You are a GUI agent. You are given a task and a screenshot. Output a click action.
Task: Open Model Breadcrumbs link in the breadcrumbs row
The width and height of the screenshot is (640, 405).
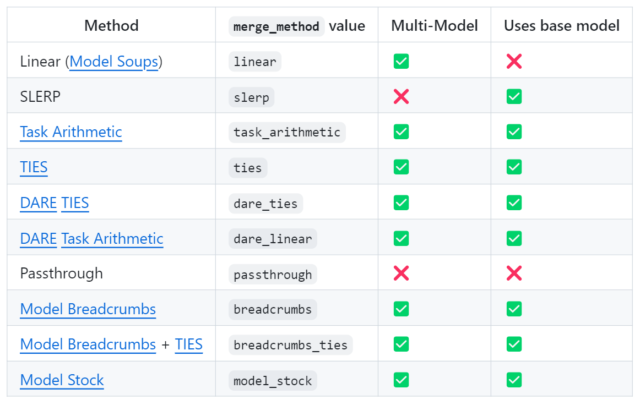click(x=88, y=309)
